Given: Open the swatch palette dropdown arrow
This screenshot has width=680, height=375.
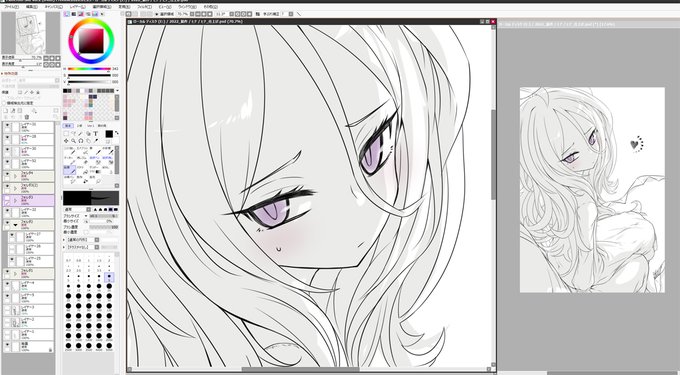Looking at the screenshot, I should tap(117, 91).
